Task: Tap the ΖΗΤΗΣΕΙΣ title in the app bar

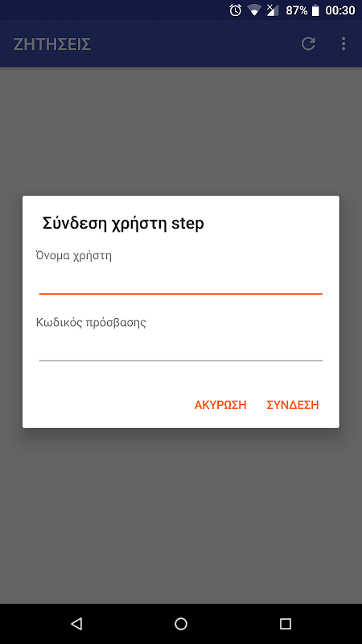Action: (x=52, y=44)
